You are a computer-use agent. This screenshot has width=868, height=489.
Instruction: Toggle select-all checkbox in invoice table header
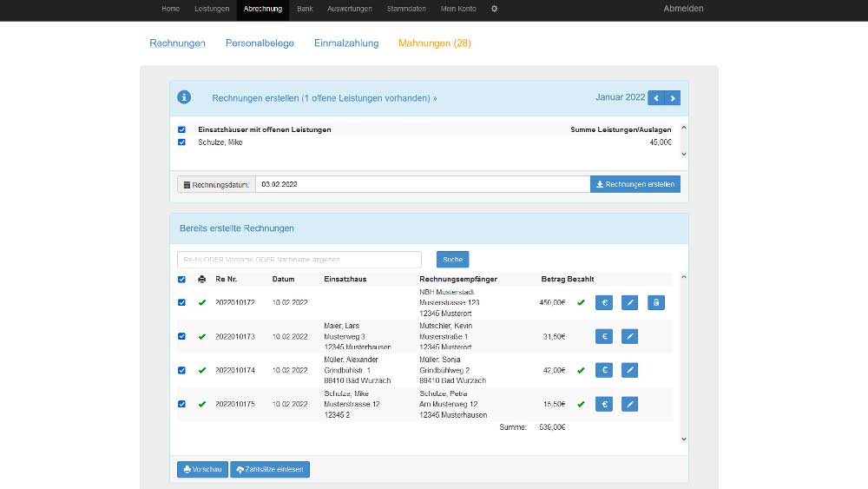point(181,279)
